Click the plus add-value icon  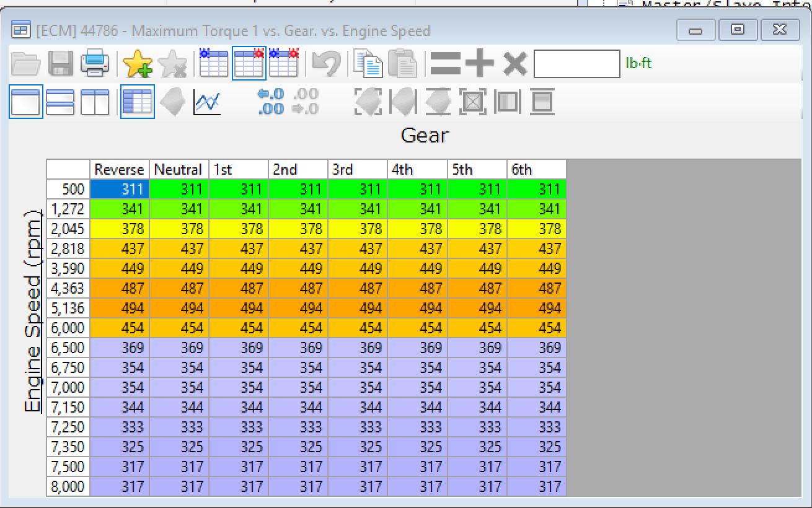point(480,63)
